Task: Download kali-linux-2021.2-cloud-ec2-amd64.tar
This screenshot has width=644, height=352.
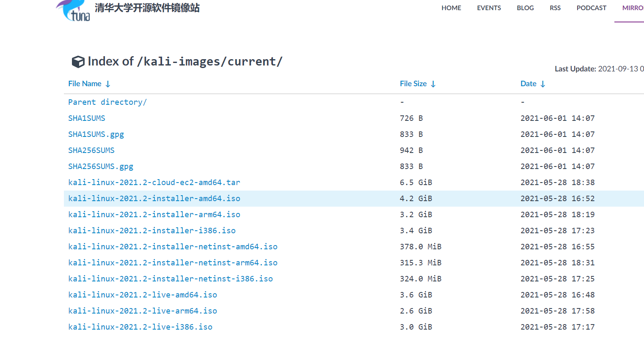Action: tap(154, 183)
